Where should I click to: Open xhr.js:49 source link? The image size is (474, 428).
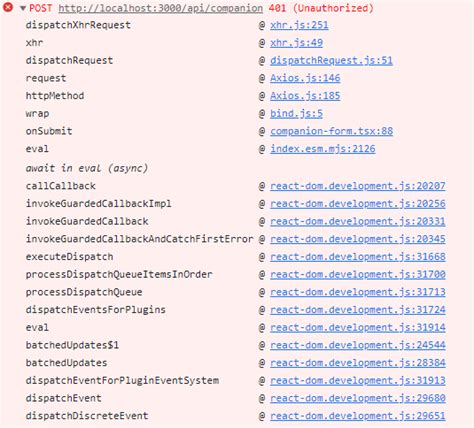pyautogui.click(x=296, y=43)
